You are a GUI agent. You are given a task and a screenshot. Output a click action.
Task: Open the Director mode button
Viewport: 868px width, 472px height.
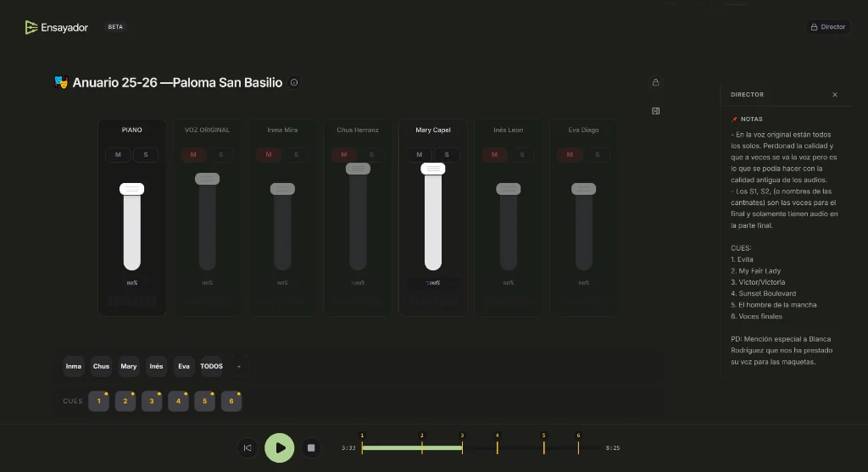click(x=827, y=26)
